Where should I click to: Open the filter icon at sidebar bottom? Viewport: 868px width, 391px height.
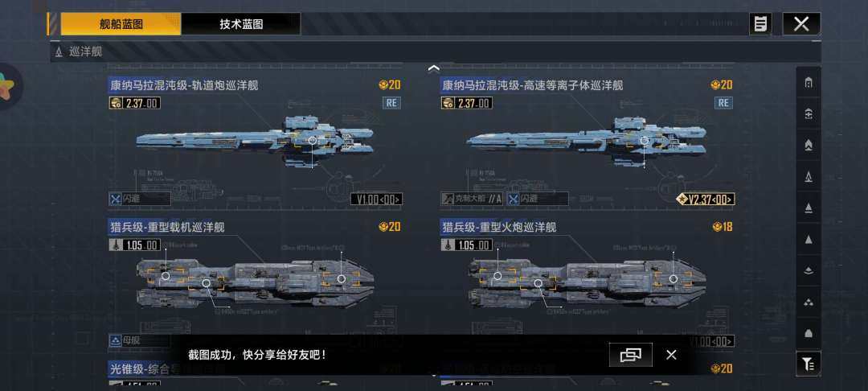point(809,364)
